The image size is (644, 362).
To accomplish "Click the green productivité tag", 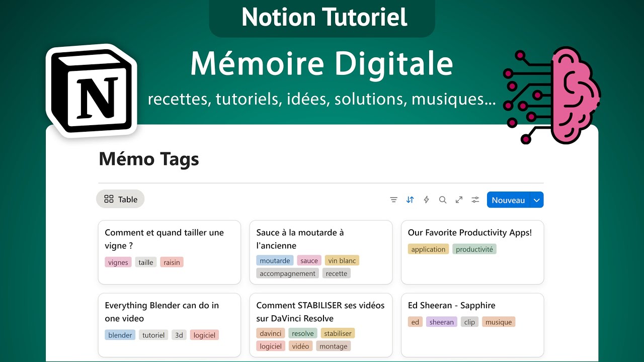I will (474, 249).
